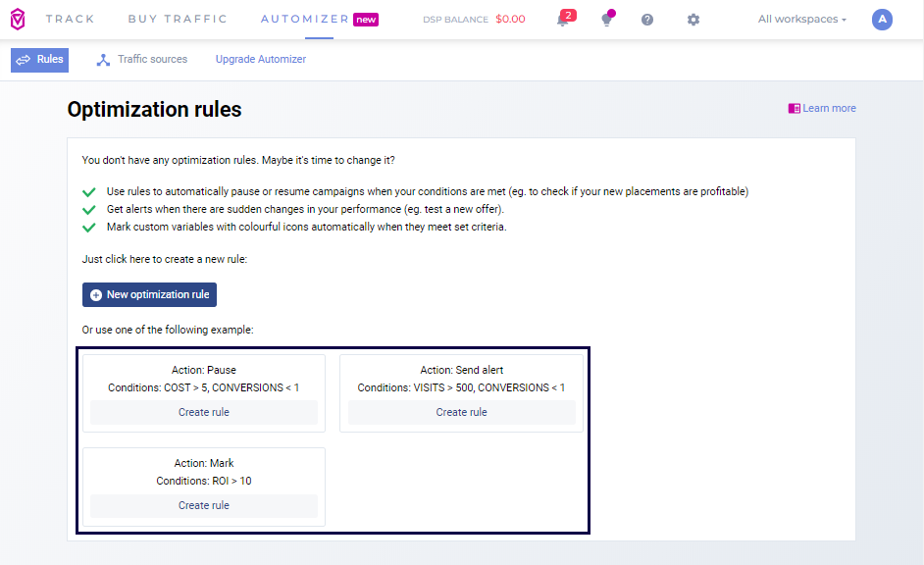This screenshot has width=924, height=565.
Task: Open the help question mark icon
Action: click(x=647, y=20)
